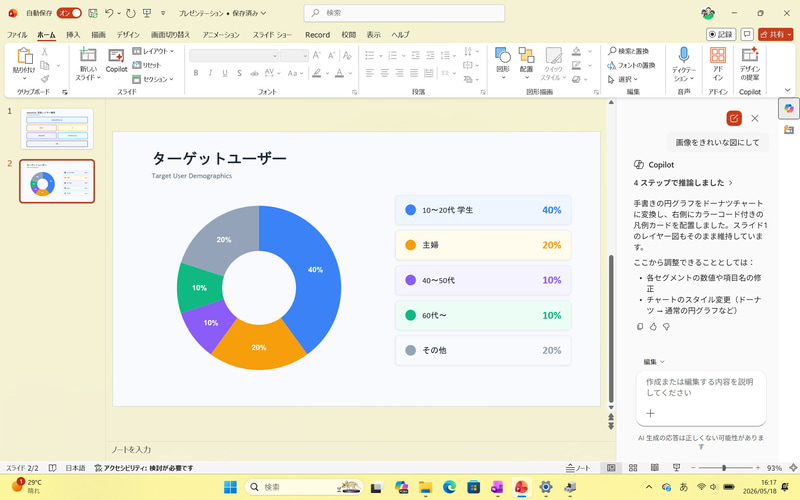Click the search box in title bar
800x500 pixels.
click(404, 13)
